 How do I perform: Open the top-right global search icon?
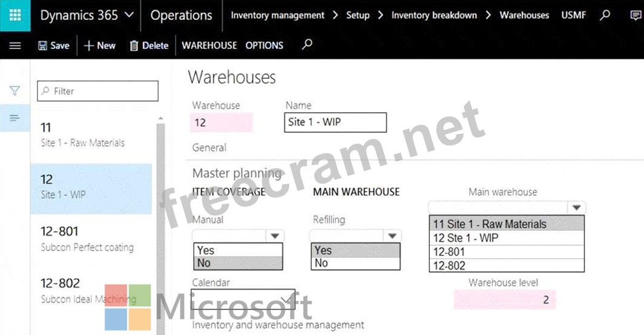(605, 15)
